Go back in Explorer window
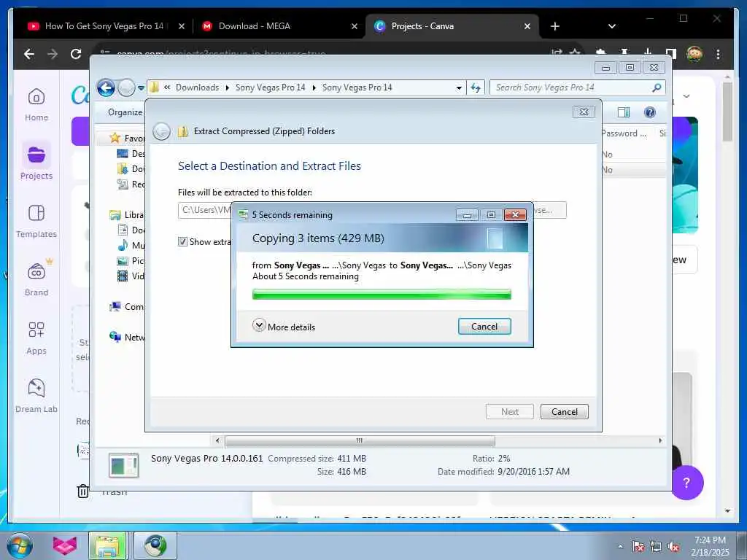 (106, 87)
